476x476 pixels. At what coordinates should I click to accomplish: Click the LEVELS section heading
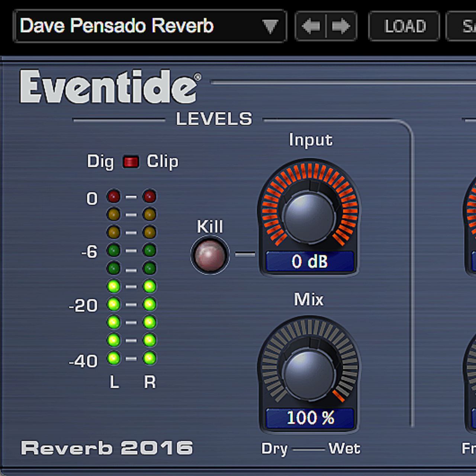point(214,119)
